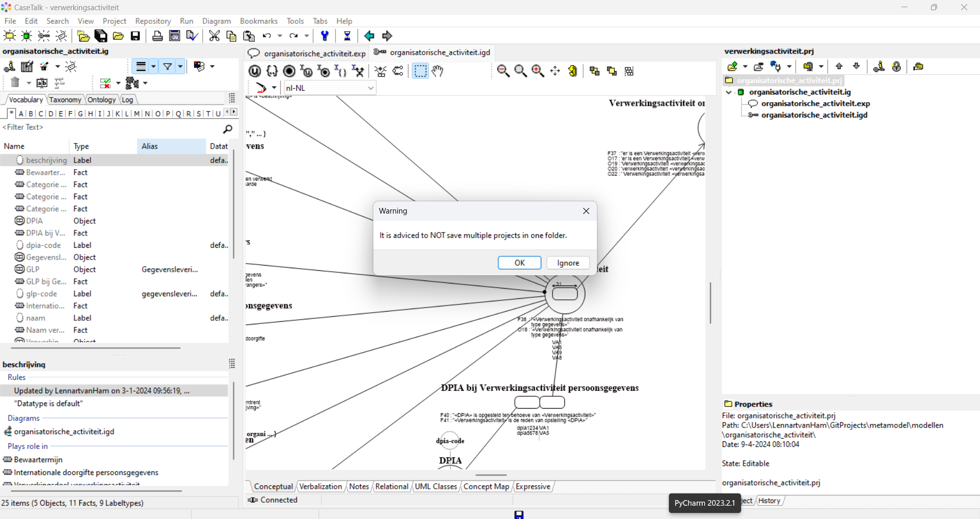Click the blue back navigation arrow
Screen dimensions: 980x519
coord(369,36)
